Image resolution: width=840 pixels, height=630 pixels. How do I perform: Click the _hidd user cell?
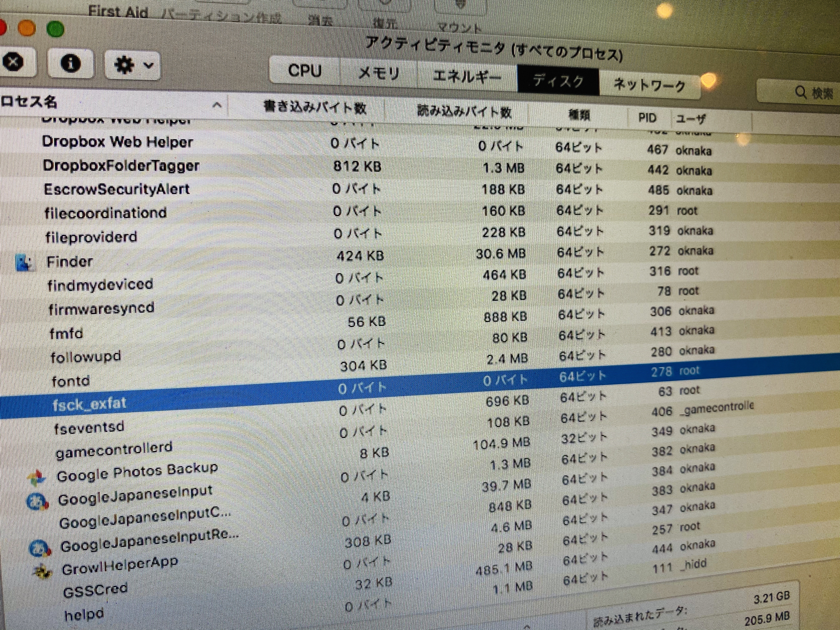click(693, 564)
